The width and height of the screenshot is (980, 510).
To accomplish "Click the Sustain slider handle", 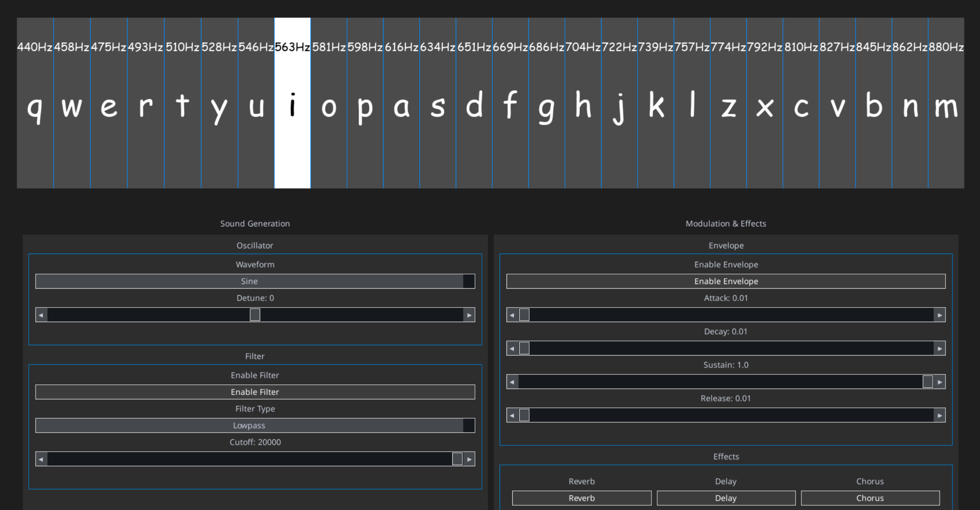I will pyautogui.click(x=927, y=382).
